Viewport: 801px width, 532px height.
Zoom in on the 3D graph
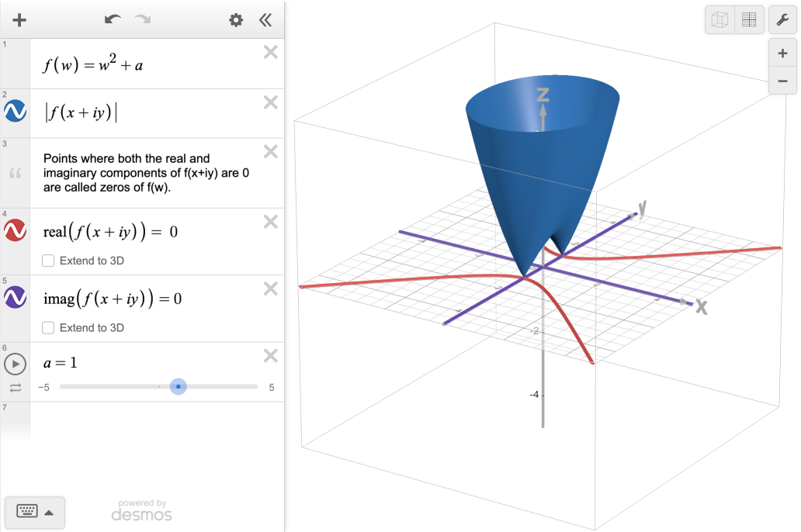coord(782,54)
